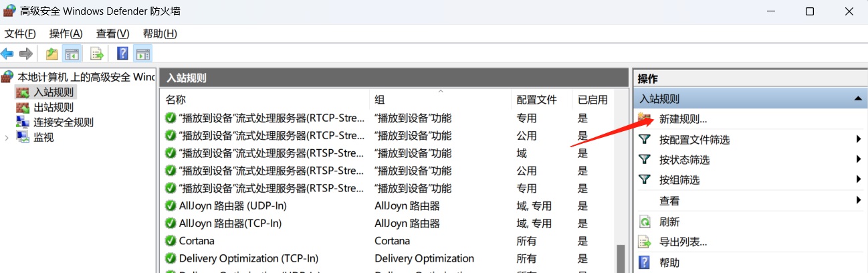Open 按配置文件筛选 submenu arrow
This screenshot has height=273, width=868.
858,139
